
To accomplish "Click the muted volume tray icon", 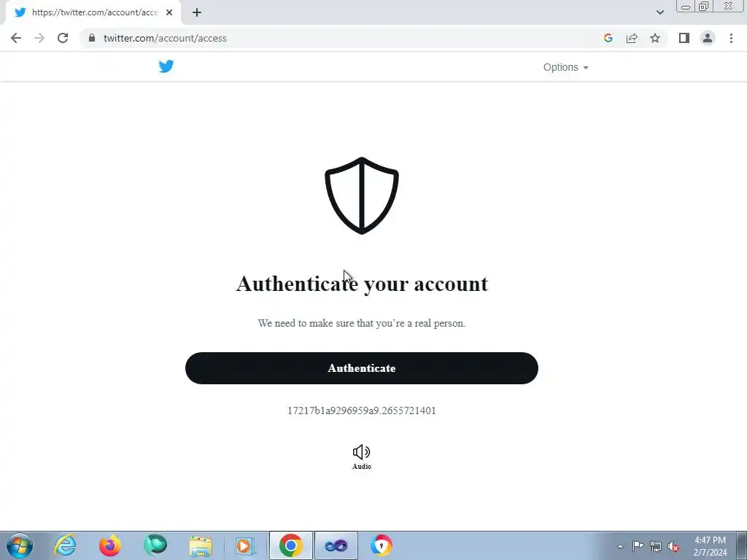I will (673, 546).
